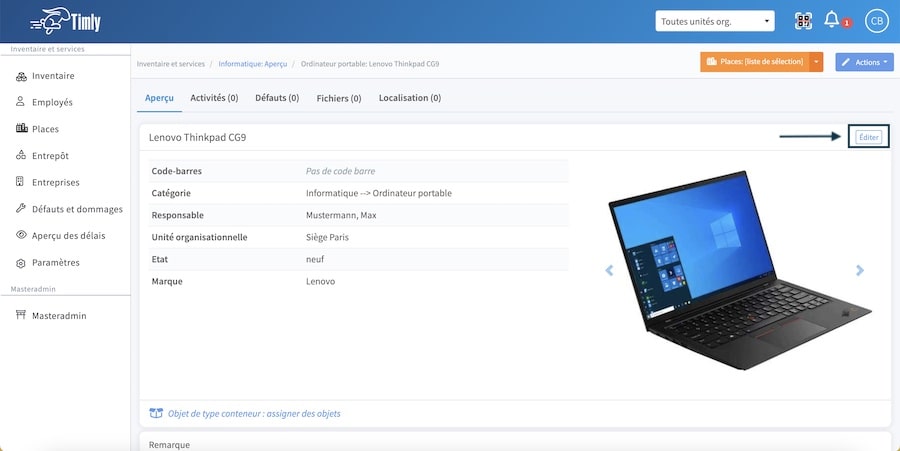
Task: Click the 'neuf' state value
Action: (315, 259)
